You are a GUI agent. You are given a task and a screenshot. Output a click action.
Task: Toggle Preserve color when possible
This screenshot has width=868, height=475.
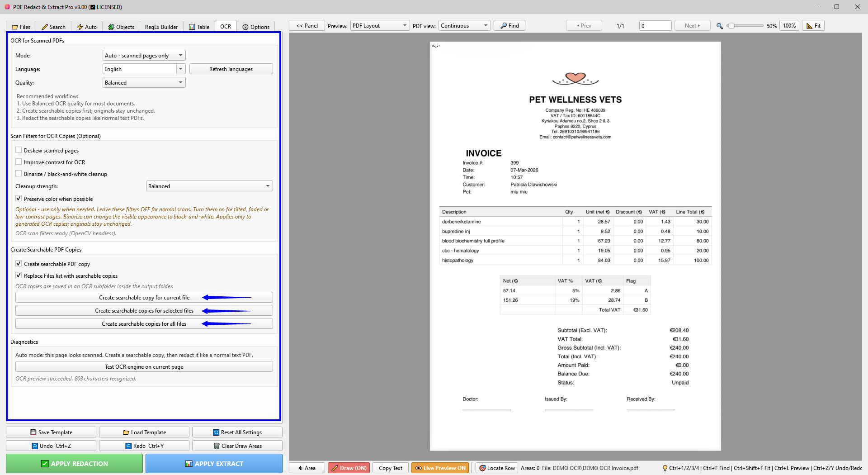coord(19,199)
